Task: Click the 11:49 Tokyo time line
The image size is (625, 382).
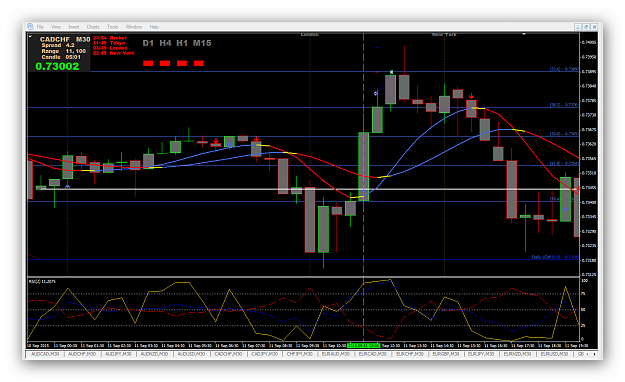Action: (109, 43)
